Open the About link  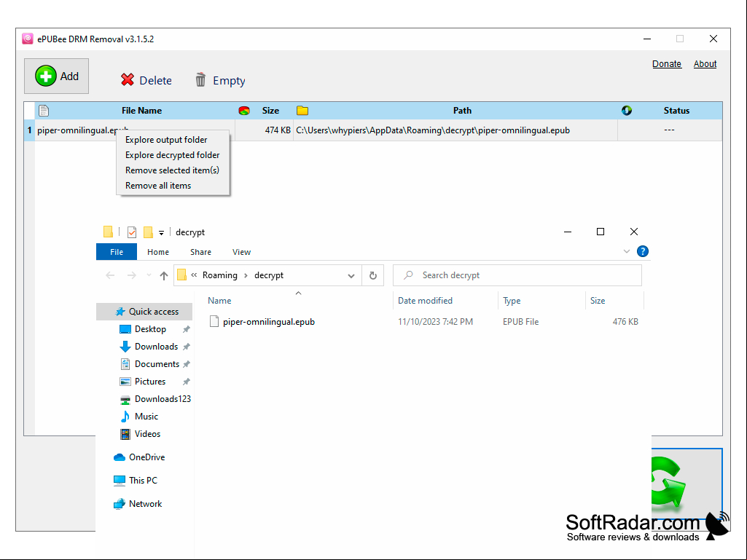(x=705, y=64)
